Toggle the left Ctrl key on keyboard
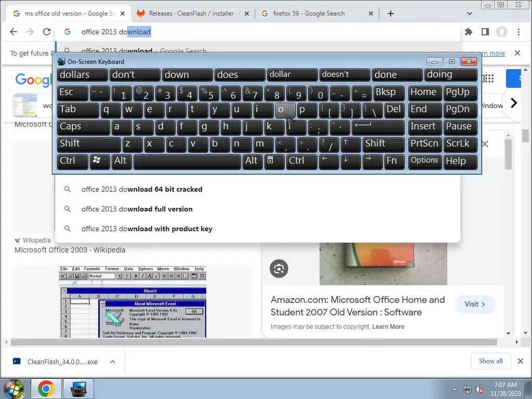Screen dimensions: 532x399 73,162
